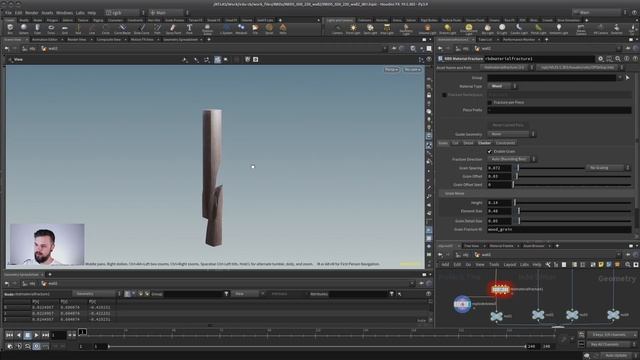Select the Grid shelf tool
This screenshot has height=360, width=640.
64,29
